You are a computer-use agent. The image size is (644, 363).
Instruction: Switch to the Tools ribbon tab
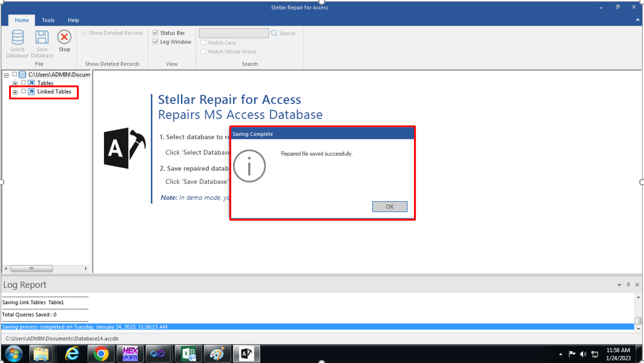[x=48, y=20]
